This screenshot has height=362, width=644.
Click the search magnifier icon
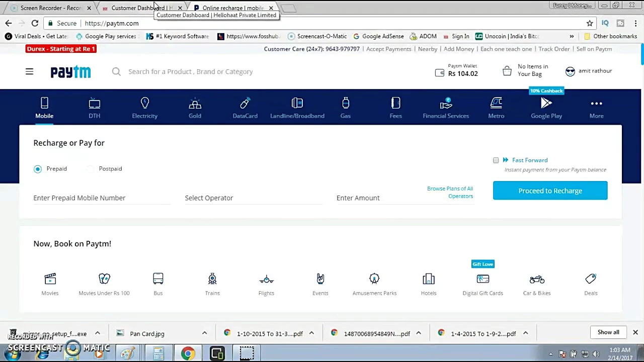tap(116, 71)
